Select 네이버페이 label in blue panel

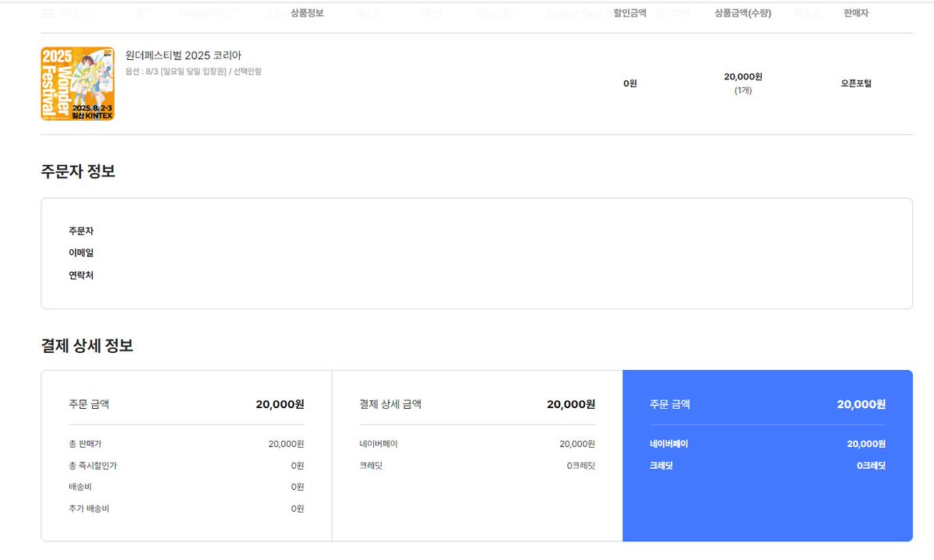coord(668,444)
